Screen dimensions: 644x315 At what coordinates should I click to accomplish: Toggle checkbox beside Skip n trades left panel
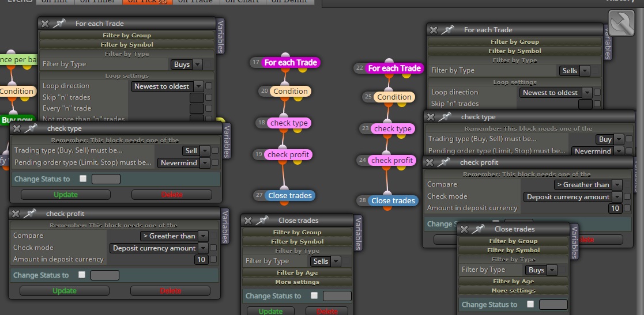tap(209, 97)
